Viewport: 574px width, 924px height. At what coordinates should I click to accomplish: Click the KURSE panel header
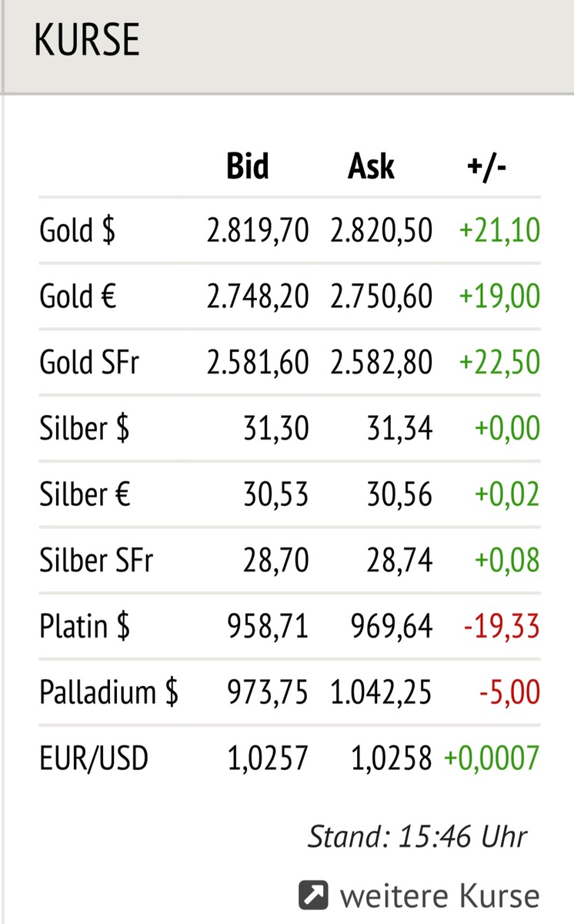tap(87, 40)
